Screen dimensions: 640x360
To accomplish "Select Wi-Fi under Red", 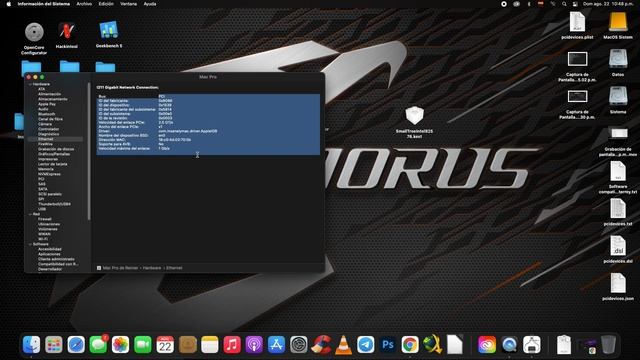I will coord(42,239).
